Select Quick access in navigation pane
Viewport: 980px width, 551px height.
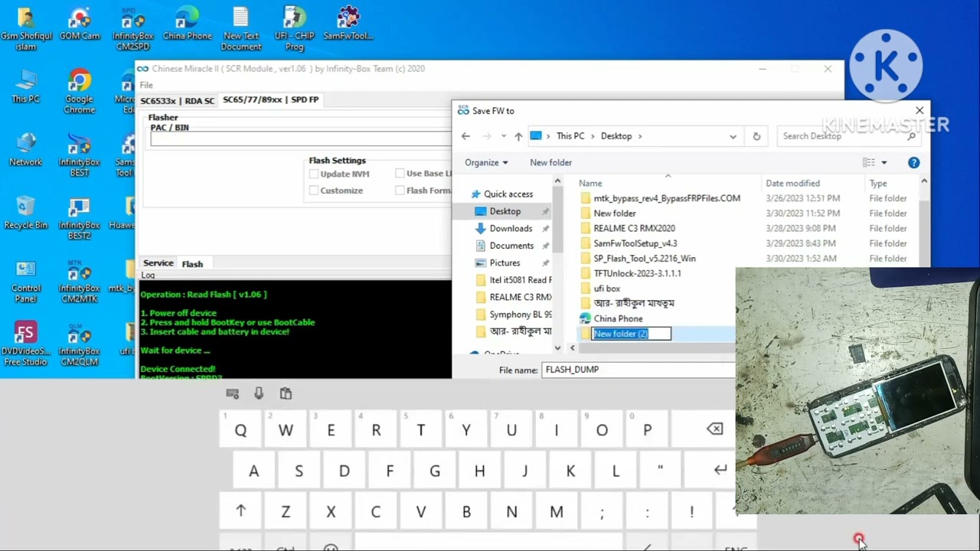(508, 194)
